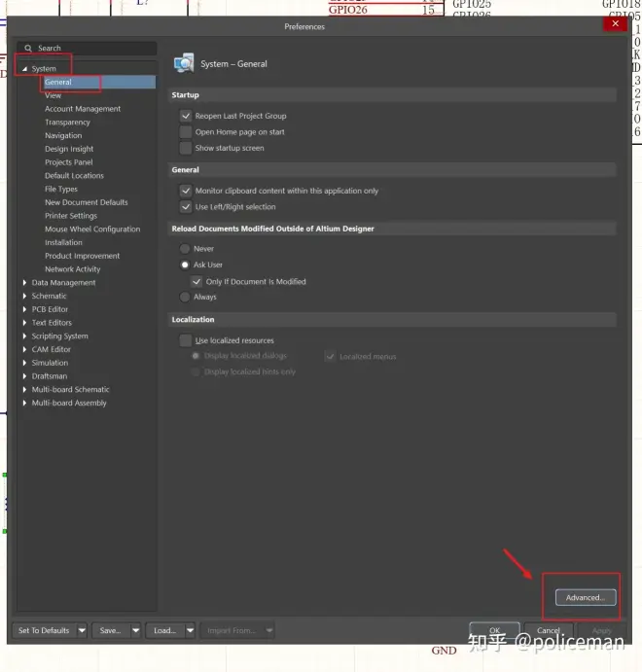The width and height of the screenshot is (642, 672).
Task: Select Mouse Wheel Configuration in tree
Action: [x=92, y=230]
